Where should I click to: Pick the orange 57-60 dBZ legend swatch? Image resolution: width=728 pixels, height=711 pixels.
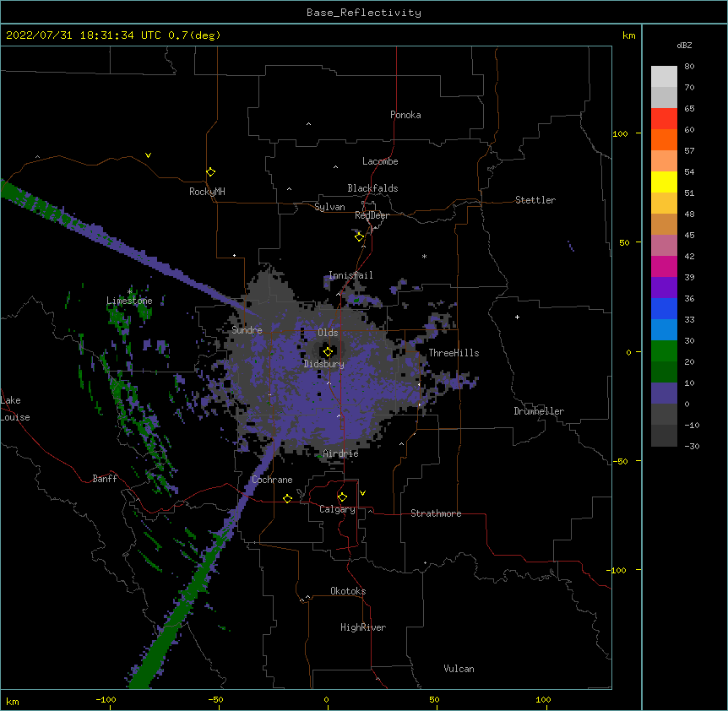point(664,139)
